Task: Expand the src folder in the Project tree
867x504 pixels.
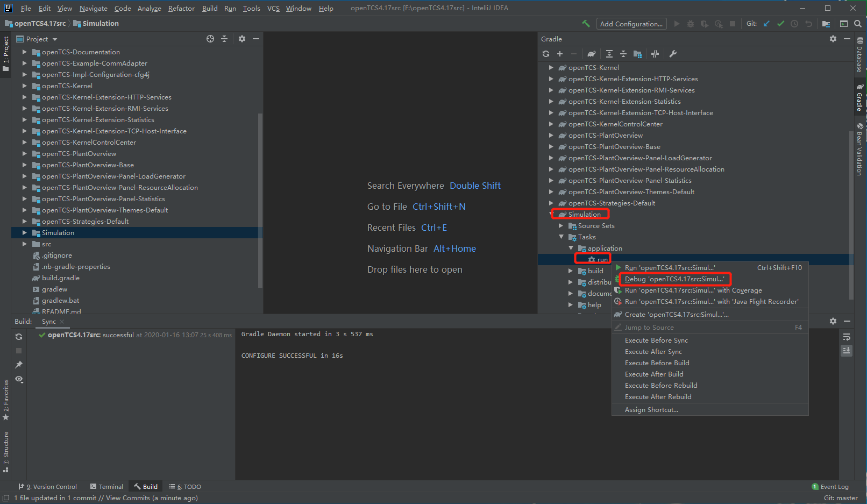Action: coord(24,244)
